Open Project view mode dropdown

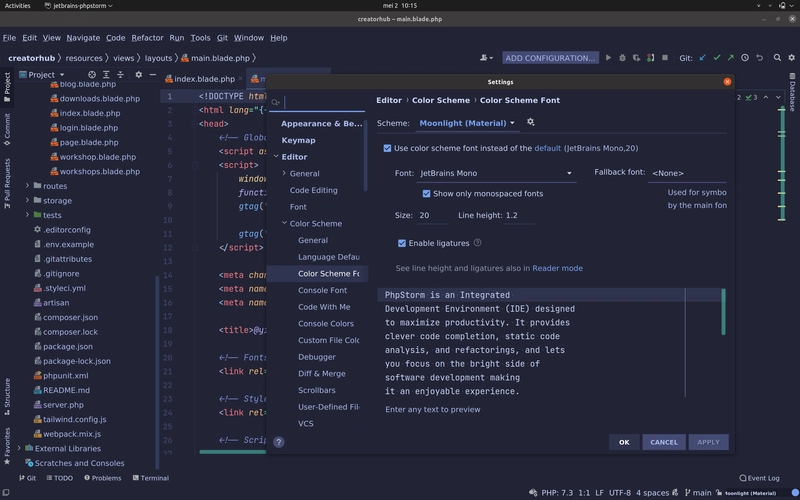point(42,74)
